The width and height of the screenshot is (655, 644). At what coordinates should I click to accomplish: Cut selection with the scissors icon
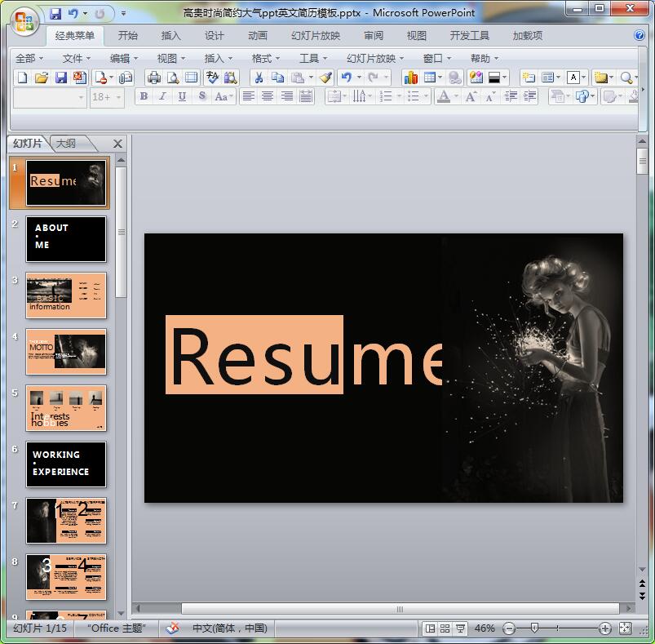click(259, 78)
